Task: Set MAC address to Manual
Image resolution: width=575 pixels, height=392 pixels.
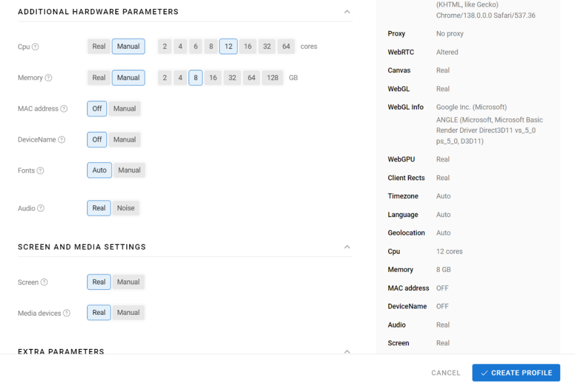Action: coord(125,109)
